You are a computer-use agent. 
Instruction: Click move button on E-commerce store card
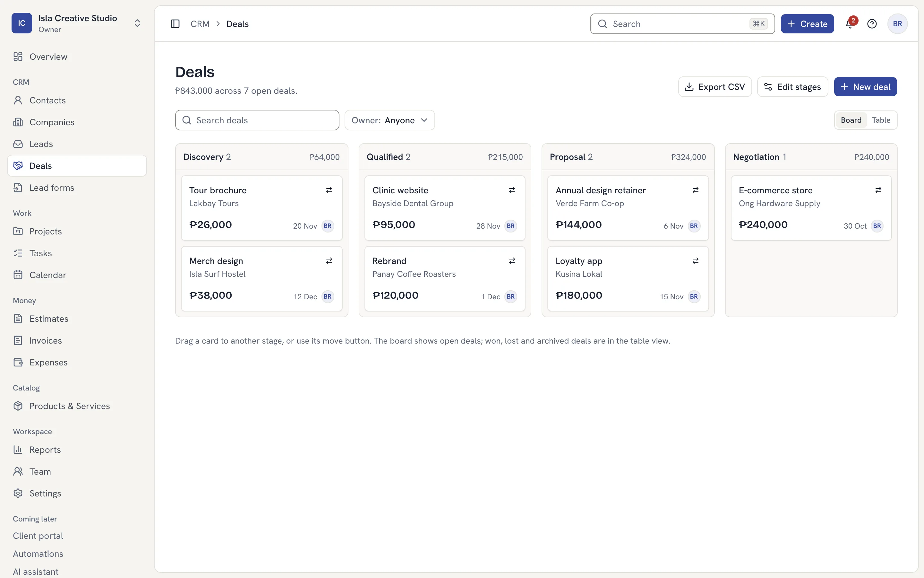pyautogui.click(x=878, y=190)
